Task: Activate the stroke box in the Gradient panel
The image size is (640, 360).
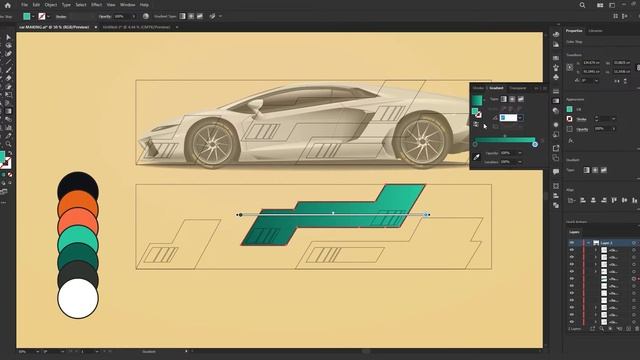Action: [x=478, y=115]
